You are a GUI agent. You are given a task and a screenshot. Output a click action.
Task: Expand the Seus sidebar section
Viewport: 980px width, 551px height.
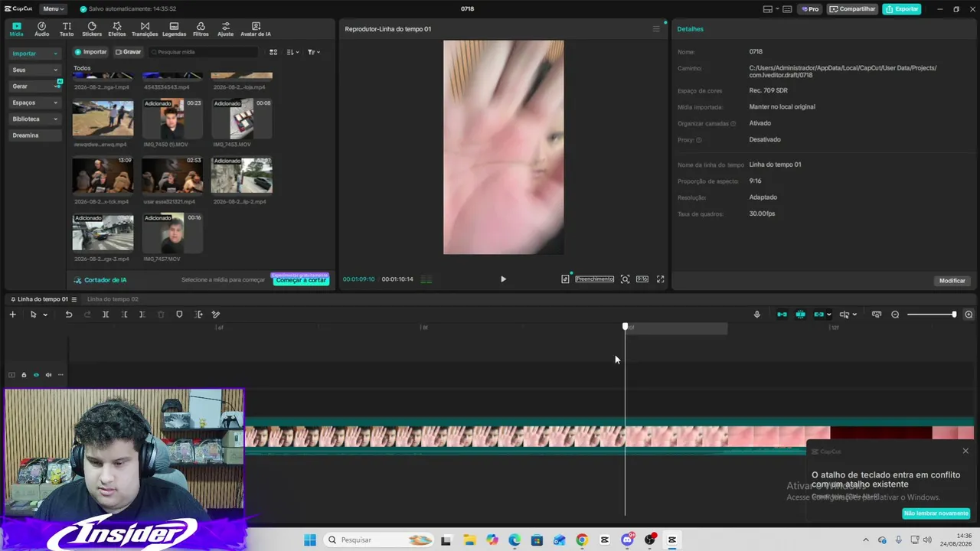pos(34,70)
